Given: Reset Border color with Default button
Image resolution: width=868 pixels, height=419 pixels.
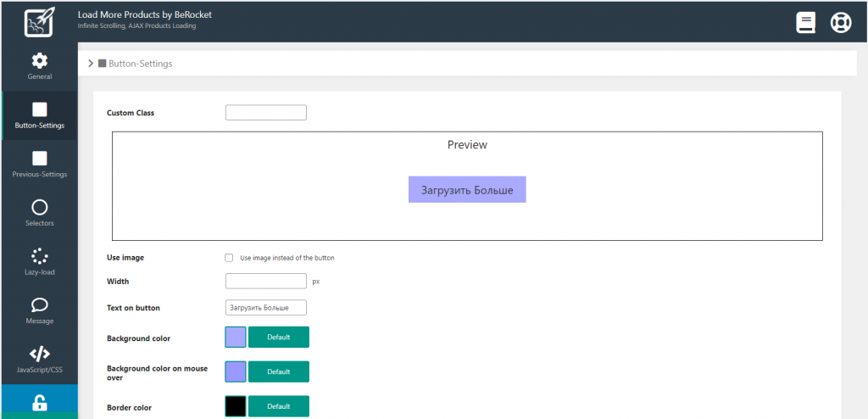Looking at the screenshot, I should [x=278, y=406].
